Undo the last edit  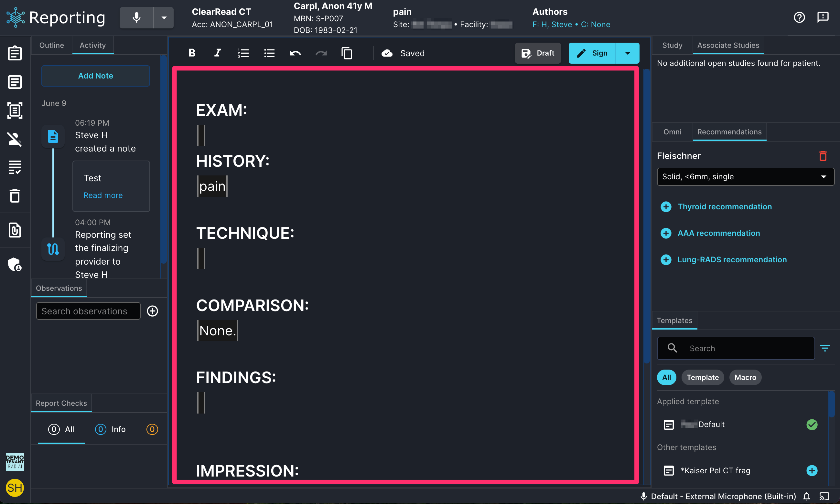(x=295, y=53)
